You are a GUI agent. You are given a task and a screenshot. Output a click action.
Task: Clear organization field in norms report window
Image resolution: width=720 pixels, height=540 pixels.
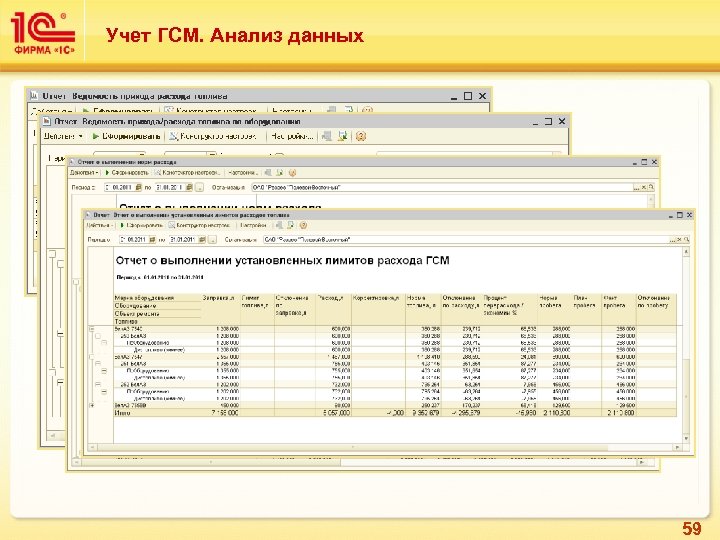point(644,187)
